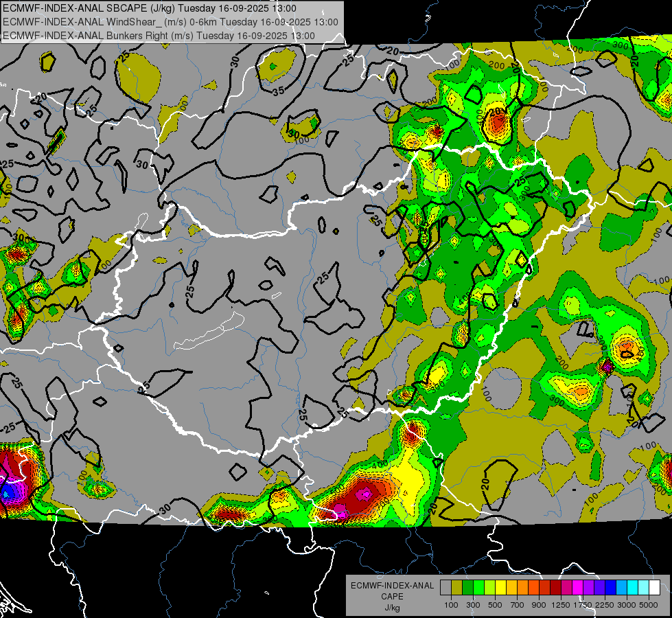Viewport: 672px width, 618px height.
Task: Select the yellow swatch right of 500
Action: pyautogui.click(x=500, y=588)
